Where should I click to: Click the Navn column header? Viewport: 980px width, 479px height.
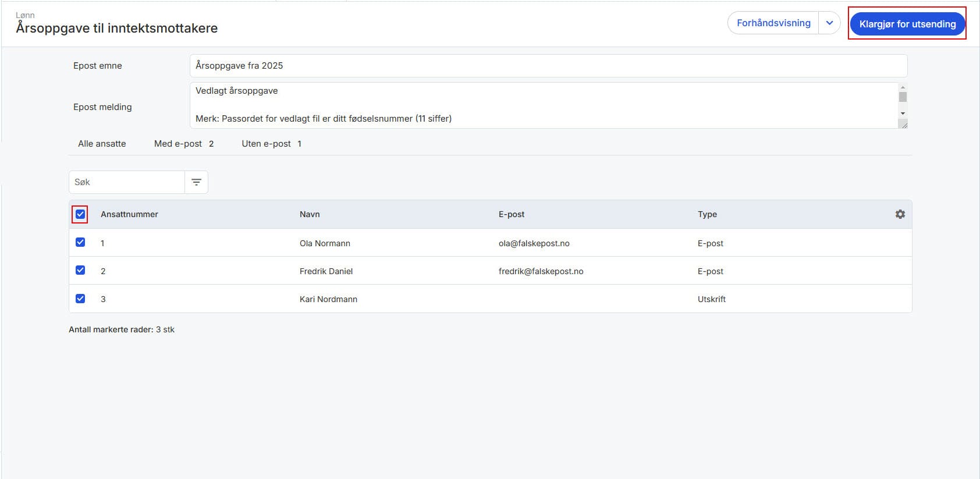[x=310, y=214]
